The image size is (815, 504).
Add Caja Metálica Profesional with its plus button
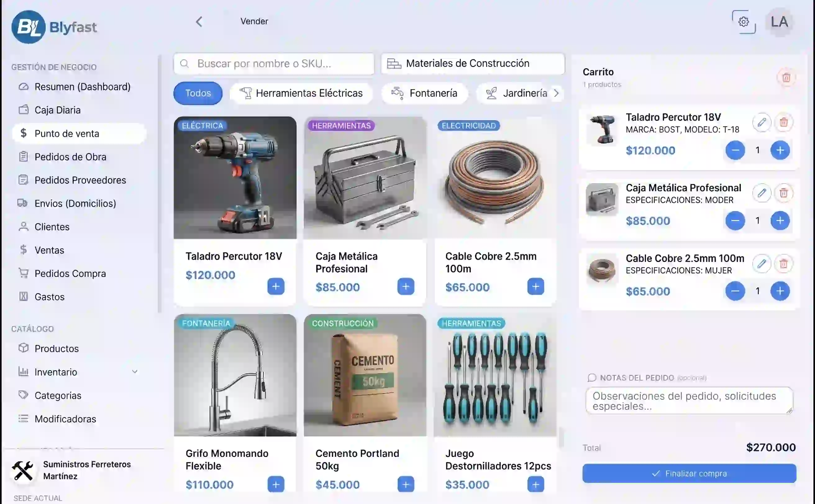(x=406, y=286)
